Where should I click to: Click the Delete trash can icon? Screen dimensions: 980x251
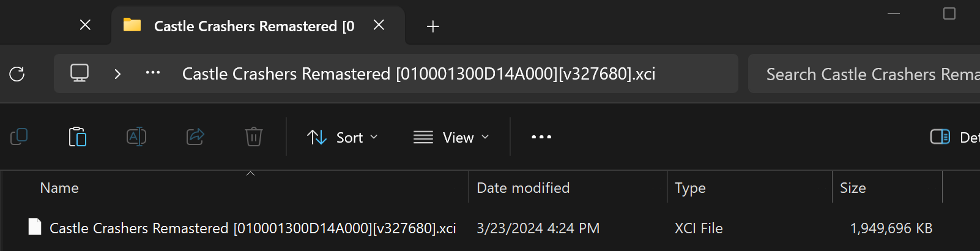tap(254, 137)
